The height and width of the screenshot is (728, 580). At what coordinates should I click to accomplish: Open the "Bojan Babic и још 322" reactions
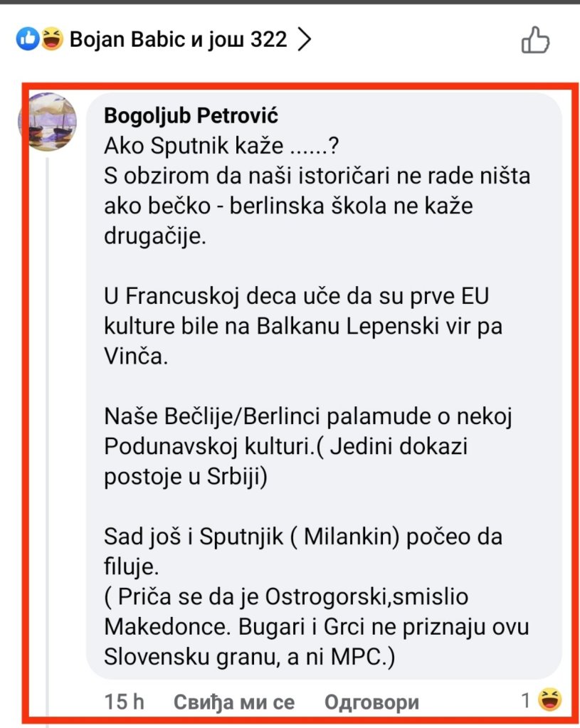178,40
